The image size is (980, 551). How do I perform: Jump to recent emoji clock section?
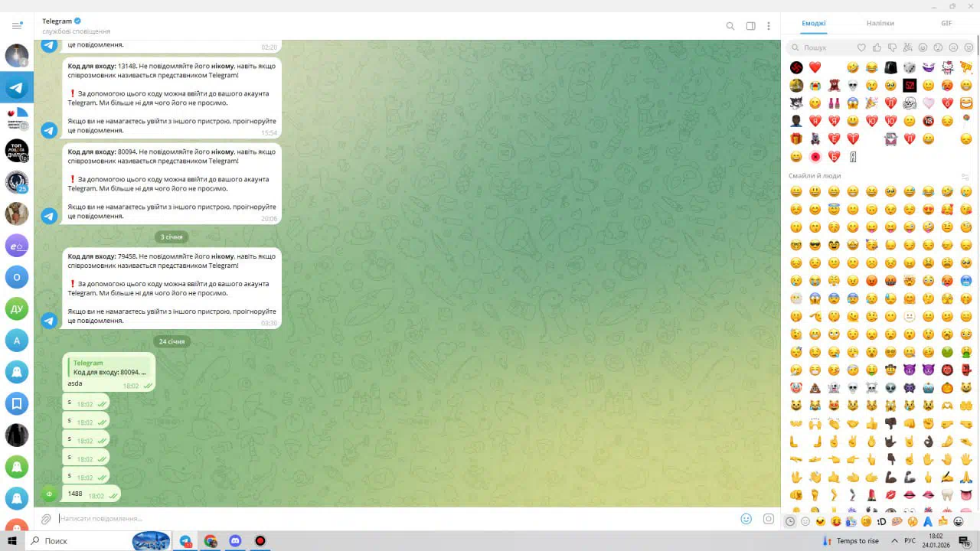click(790, 521)
